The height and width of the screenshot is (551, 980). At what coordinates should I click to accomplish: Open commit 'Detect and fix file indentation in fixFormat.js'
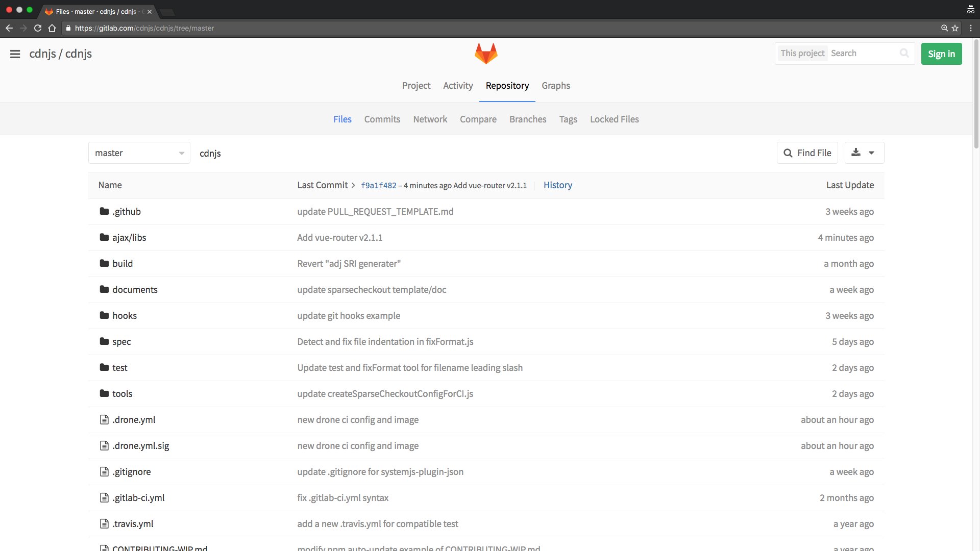[x=385, y=342]
